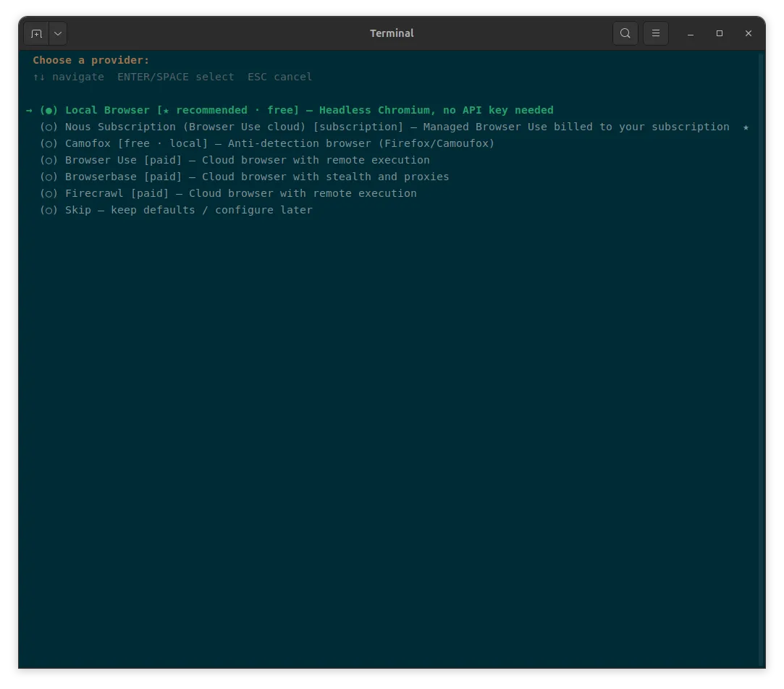Click 'navigate' hint text

78,77
